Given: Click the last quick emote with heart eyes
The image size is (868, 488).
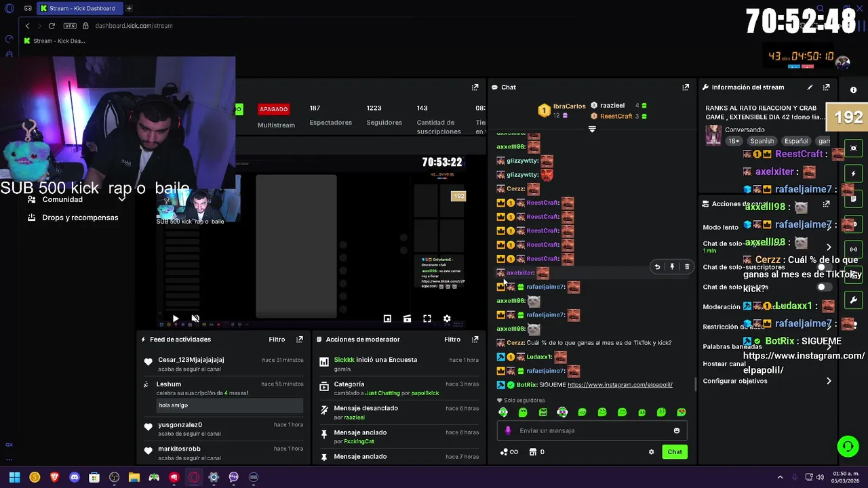Looking at the screenshot, I should 682,412.
